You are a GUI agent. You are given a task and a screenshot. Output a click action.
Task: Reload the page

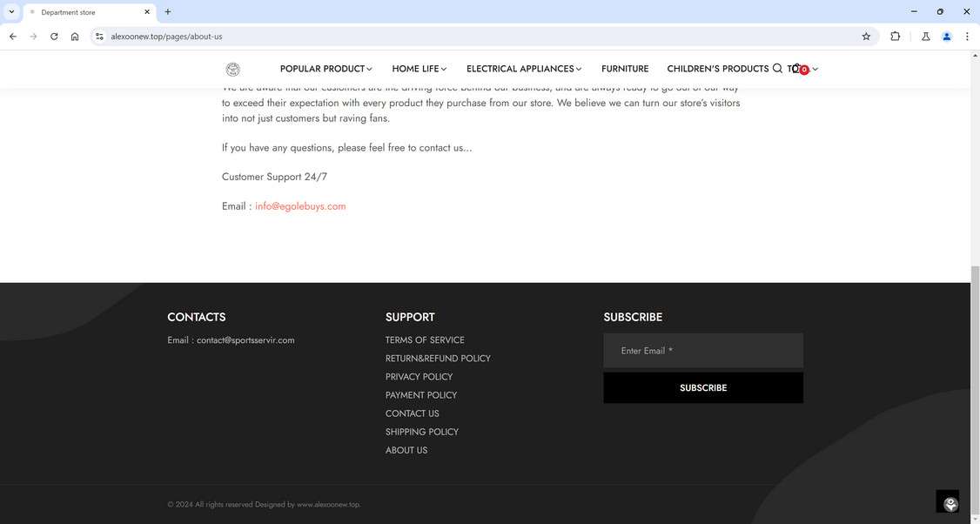[54, 37]
